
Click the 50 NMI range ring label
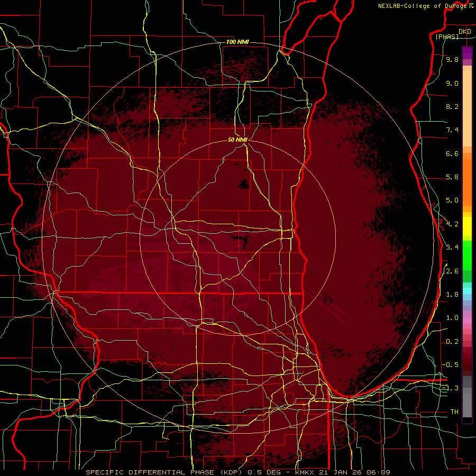pos(237,140)
